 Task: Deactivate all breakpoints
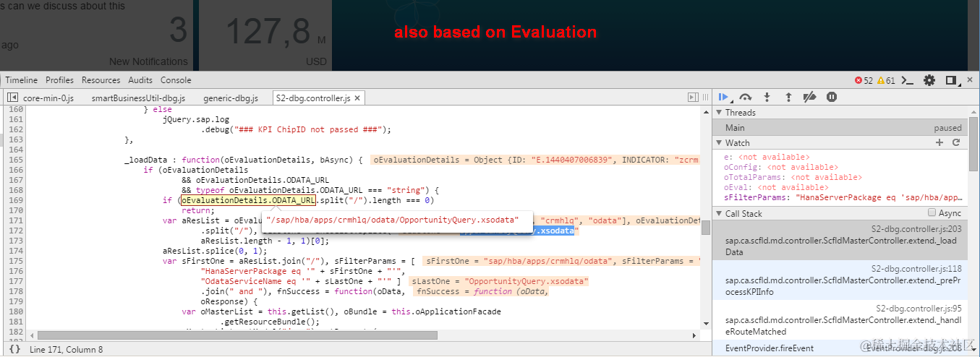coord(810,97)
